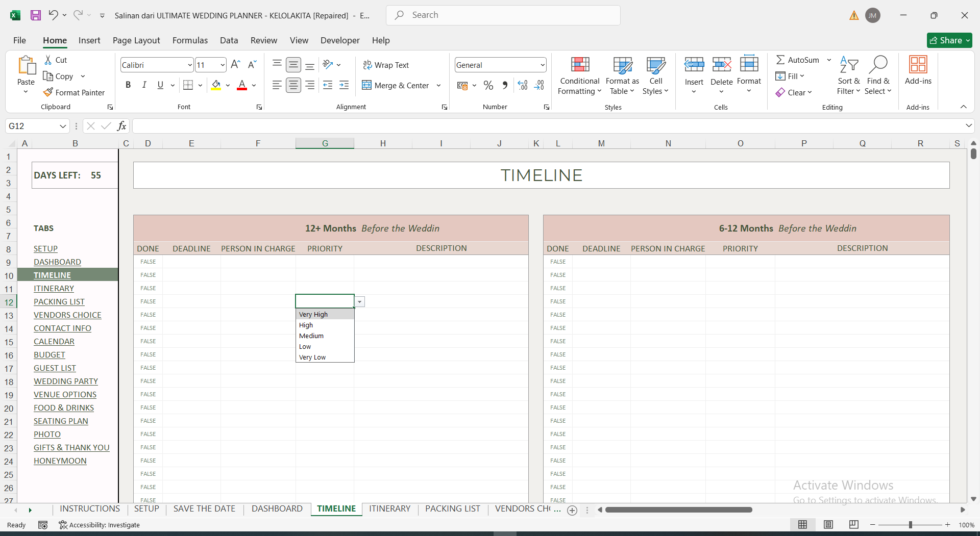Add a new sheet with the plus icon

tap(572, 510)
